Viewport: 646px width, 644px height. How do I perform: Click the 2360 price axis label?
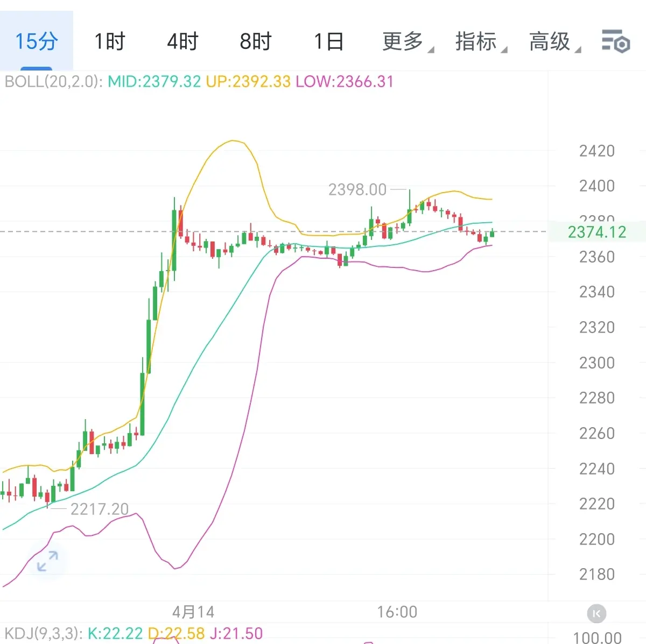click(x=597, y=257)
